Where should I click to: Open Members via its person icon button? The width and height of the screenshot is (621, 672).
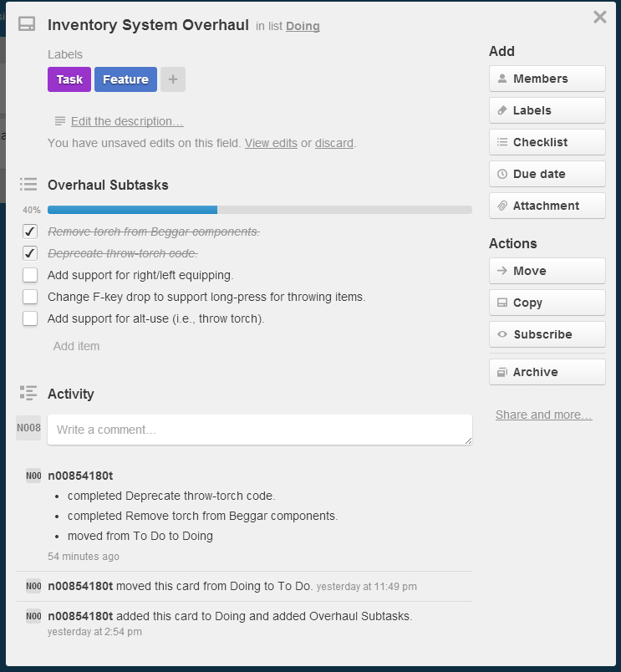pyautogui.click(x=547, y=79)
